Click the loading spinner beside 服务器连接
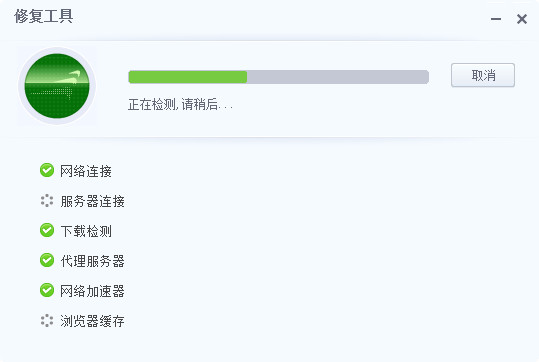The image size is (539, 362). (x=47, y=201)
